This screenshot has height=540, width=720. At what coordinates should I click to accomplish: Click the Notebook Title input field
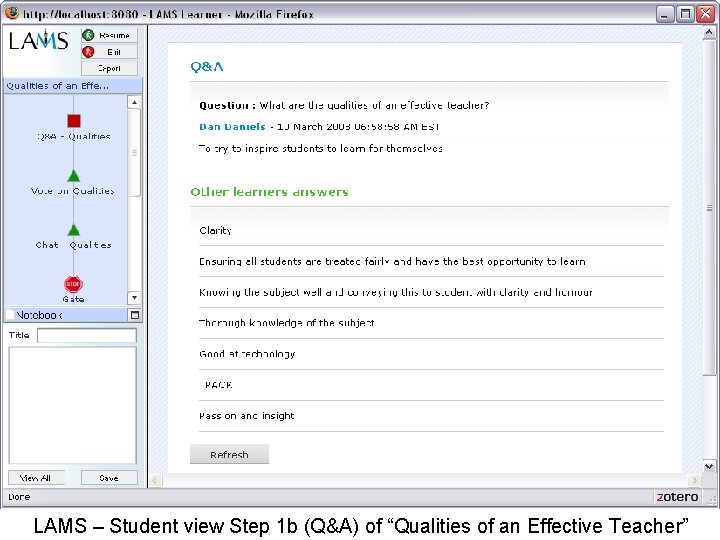[87, 335]
